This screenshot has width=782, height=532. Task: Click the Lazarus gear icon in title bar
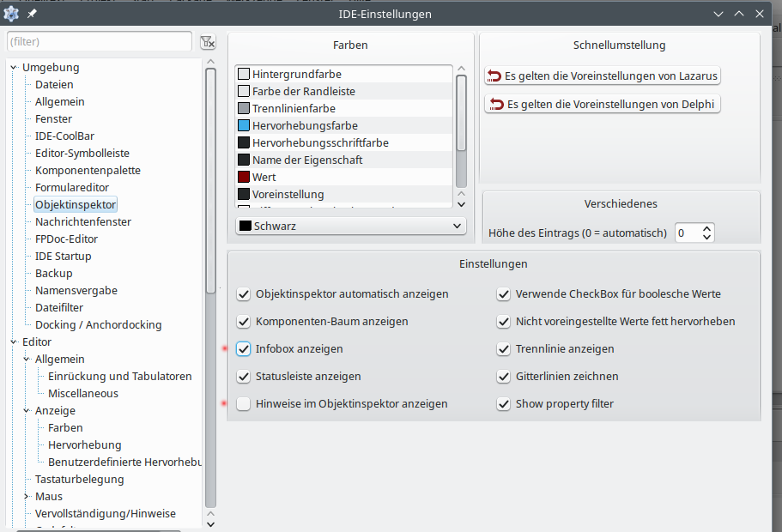[x=11, y=14]
